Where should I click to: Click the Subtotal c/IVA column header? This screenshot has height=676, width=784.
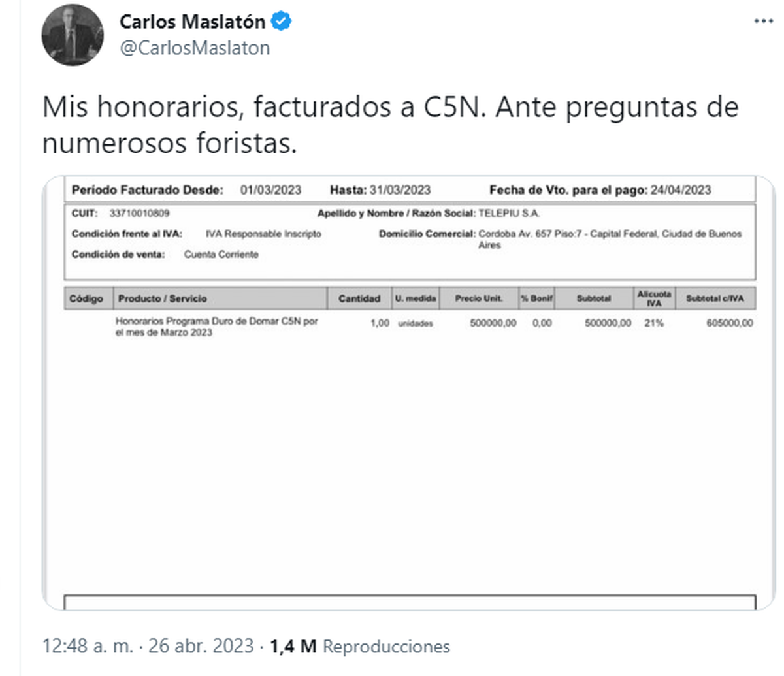715,298
